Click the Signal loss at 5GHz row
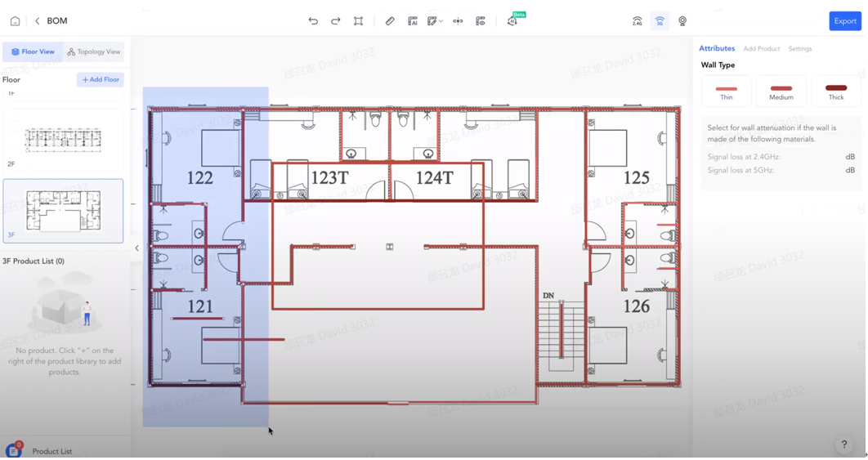Screen dimensions: 868x460 coord(781,170)
